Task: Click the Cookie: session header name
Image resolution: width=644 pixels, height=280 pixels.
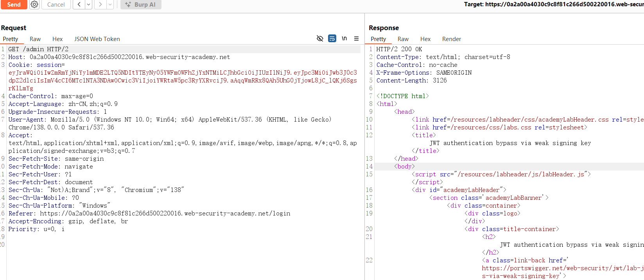Action: coord(36,65)
